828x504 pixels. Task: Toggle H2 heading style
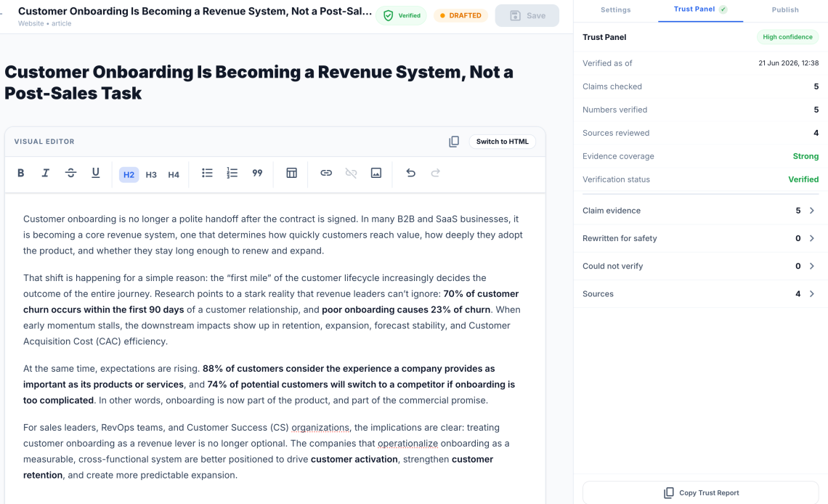click(x=129, y=175)
